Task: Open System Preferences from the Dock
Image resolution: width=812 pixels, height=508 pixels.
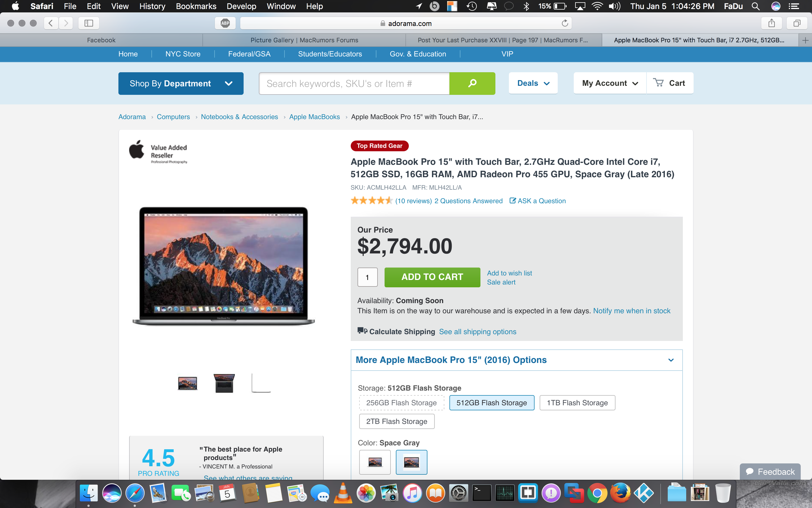Action: pos(458,493)
